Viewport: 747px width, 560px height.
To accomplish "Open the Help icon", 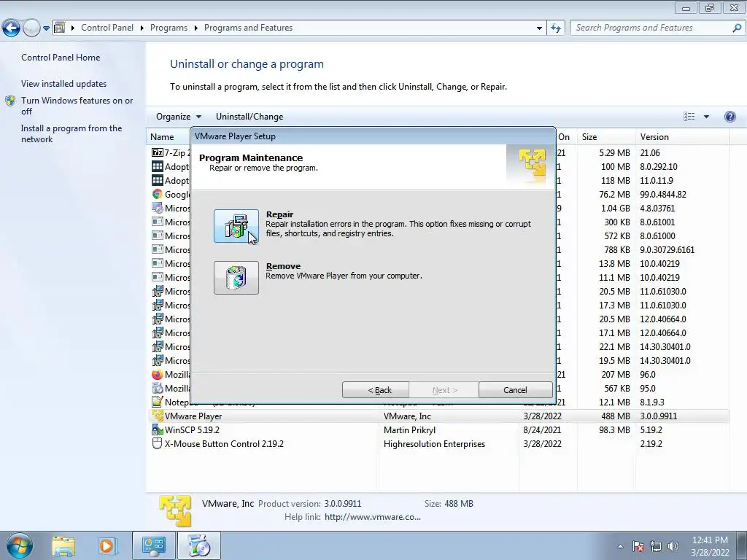I will (729, 117).
